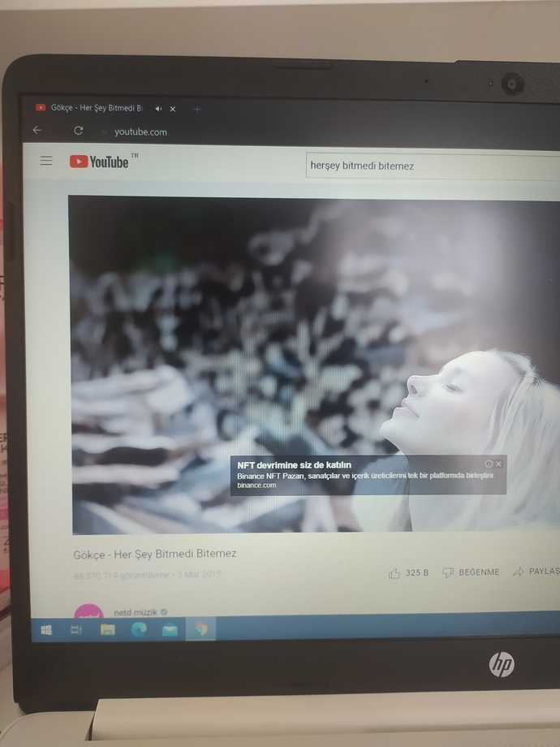The height and width of the screenshot is (747, 560).
Task: Click video title Gökçe - Her Şey Bitmedi Bitemez
Action: point(155,554)
